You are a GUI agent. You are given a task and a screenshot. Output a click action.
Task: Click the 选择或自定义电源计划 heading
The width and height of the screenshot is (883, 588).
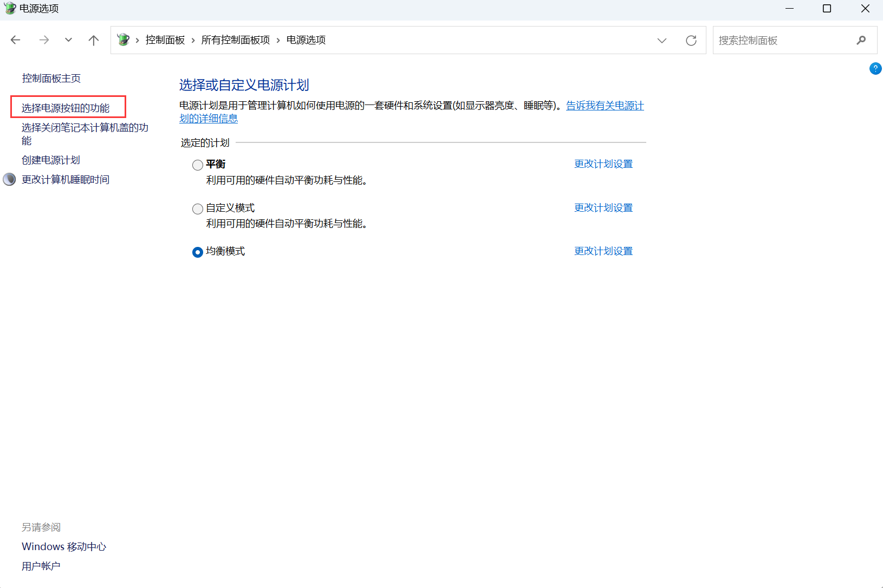point(244,85)
